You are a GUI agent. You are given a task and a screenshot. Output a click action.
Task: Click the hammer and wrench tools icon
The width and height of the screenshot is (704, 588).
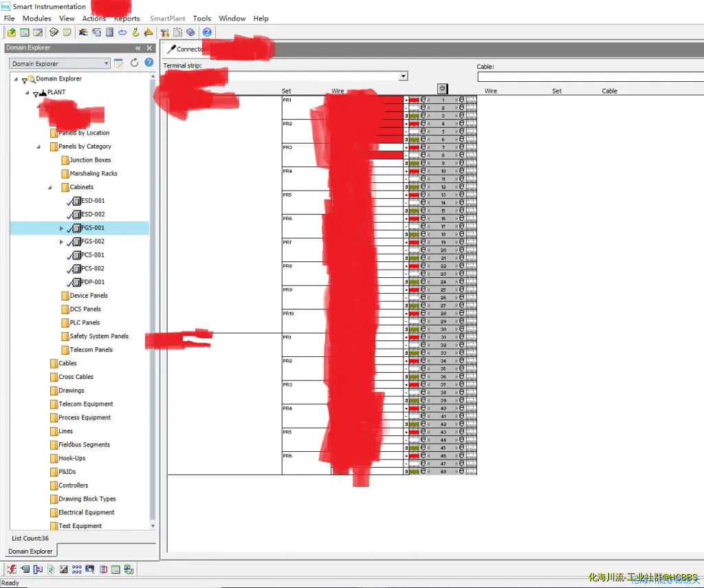point(165,32)
